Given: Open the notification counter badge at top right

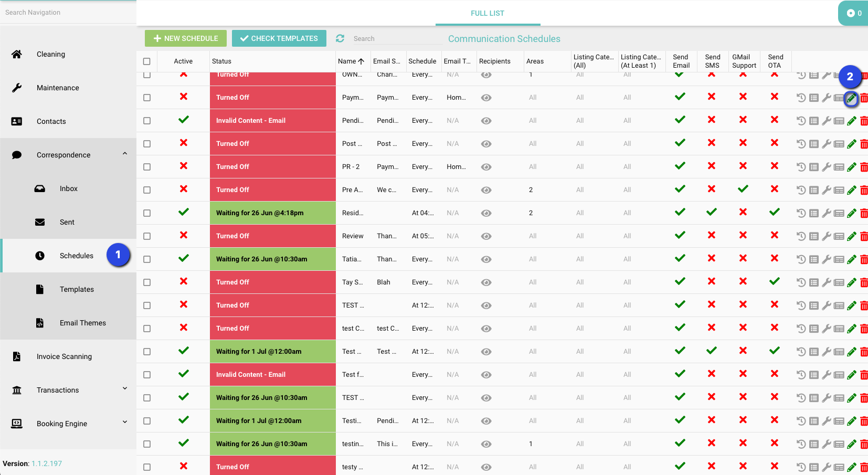Looking at the screenshot, I should pos(854,13).
